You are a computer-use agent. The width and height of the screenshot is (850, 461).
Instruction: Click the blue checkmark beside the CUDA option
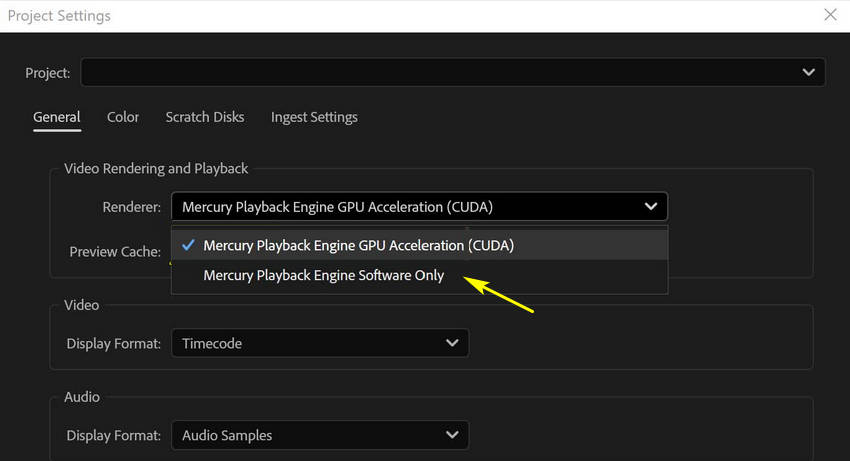click(x=188, y=245)
